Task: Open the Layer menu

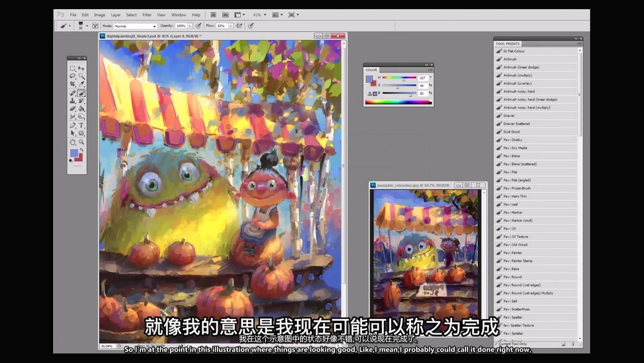Action: (x=116, y=15)
